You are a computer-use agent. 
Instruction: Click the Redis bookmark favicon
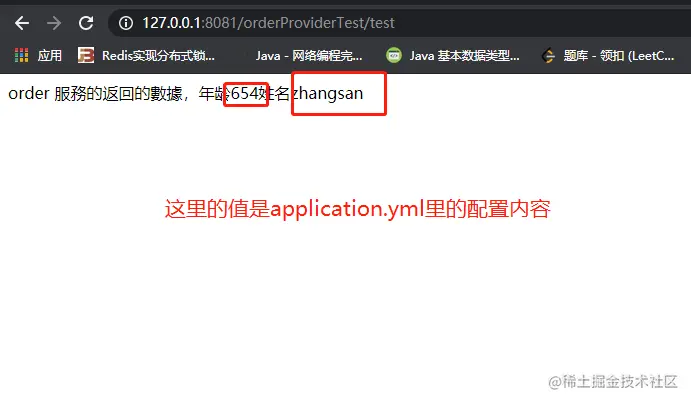click(86, 56)
